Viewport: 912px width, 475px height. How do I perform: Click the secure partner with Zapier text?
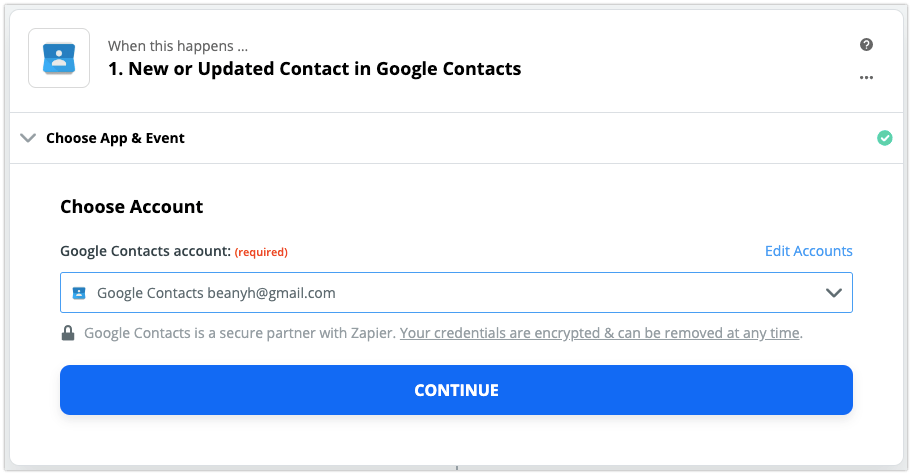click(x=240, y=333)
